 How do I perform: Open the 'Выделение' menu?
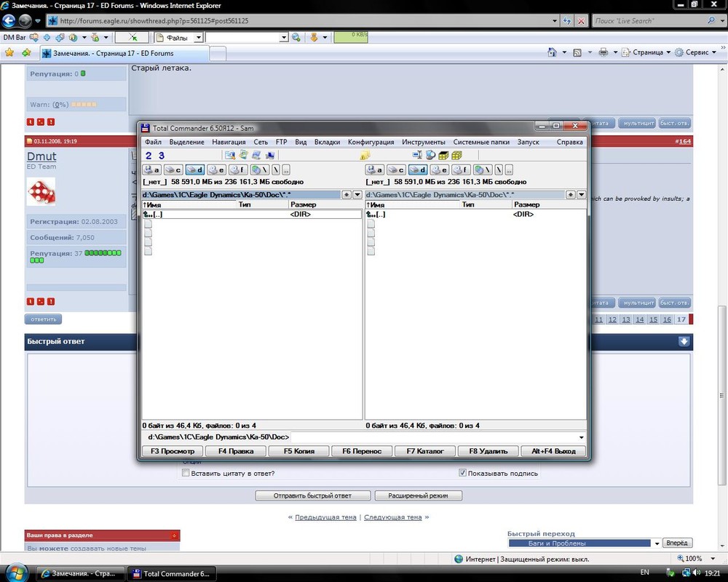pos(186,142)
